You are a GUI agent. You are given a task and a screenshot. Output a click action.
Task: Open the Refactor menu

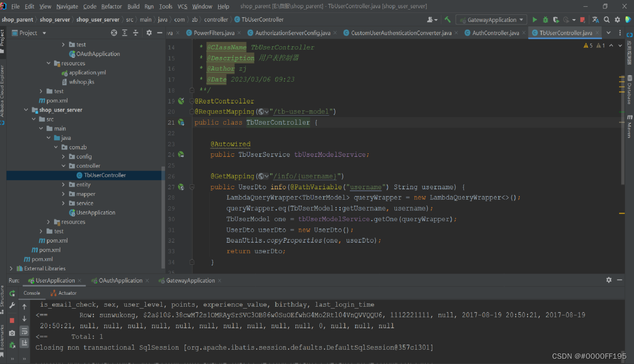(x=111, y=6)
